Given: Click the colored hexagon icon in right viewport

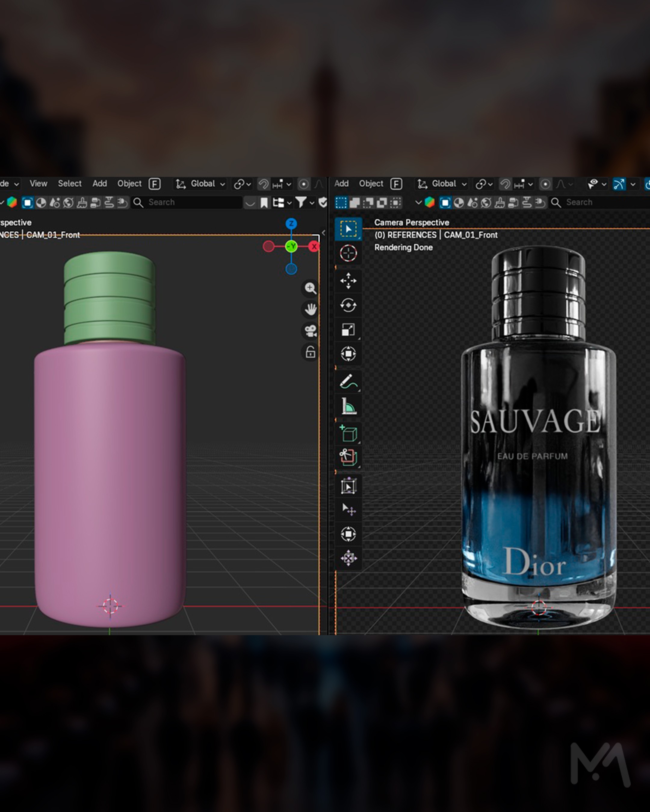Looking at the screenshot, I should pos(429,203).
